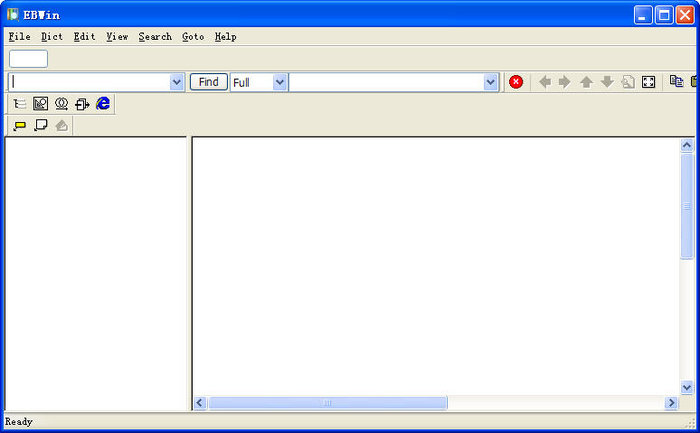Screen dimensions: 700x433
Task: Click the blank dictionary group button
Action: coord(28,58)
